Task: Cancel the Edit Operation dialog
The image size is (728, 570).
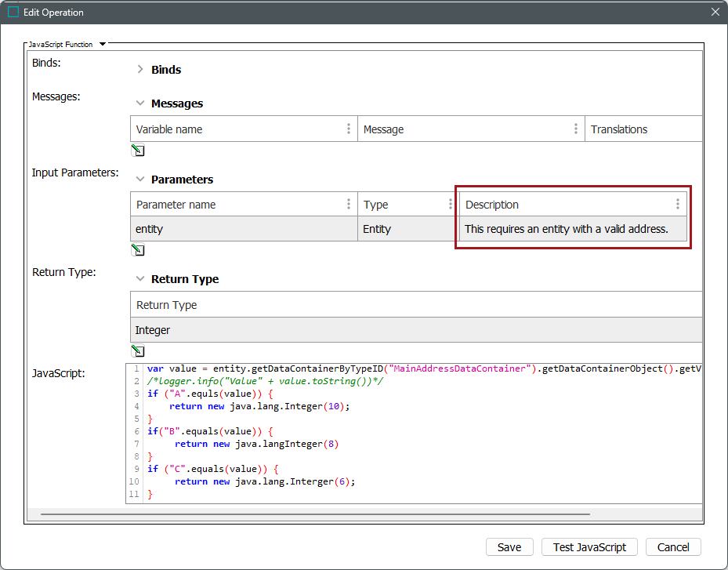Action: click(673, 547)
